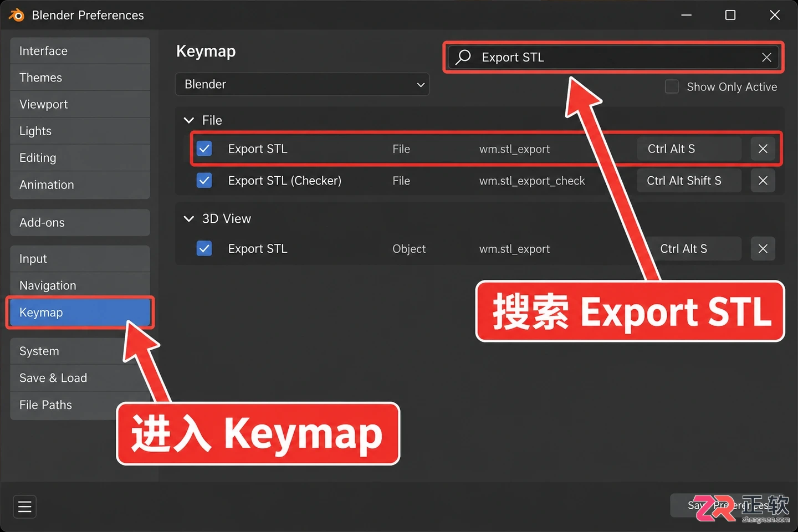Click the Export STL (Checker) row name
Image resolution: width=798 pixels, height=532 pixels.
285,181
